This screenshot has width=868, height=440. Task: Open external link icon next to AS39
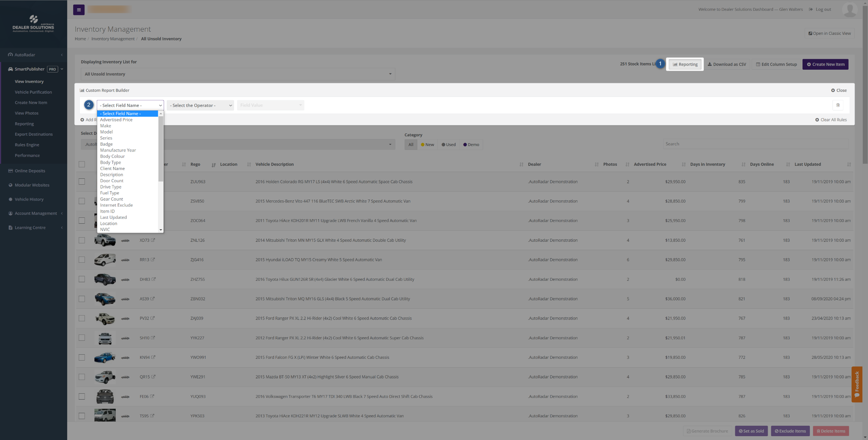(153, 299)
